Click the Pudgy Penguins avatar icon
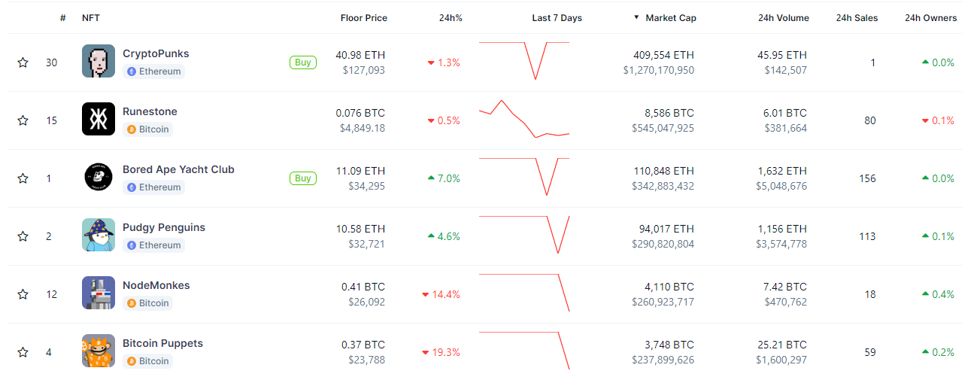This screenshot has width=980, height=377. point(99,235)
